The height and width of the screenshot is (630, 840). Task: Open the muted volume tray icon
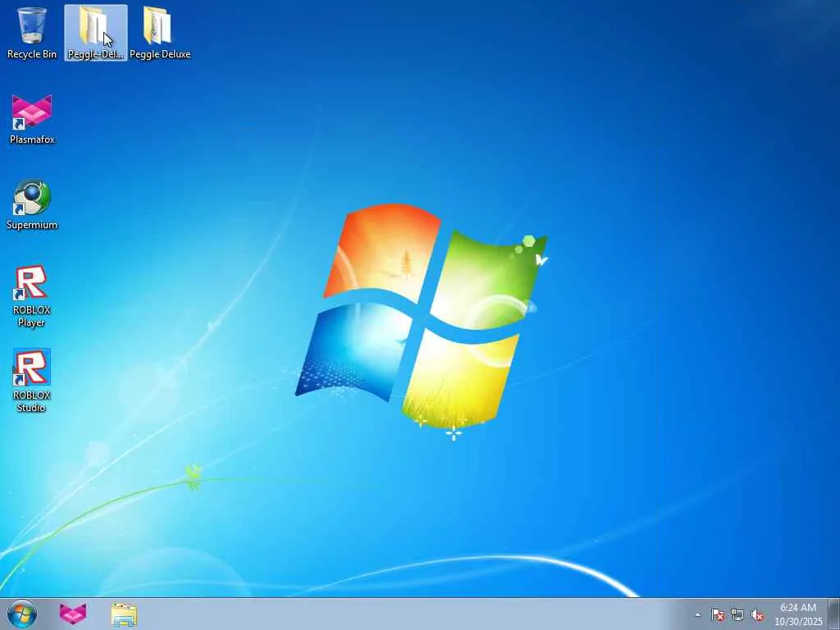click(757, 614)
